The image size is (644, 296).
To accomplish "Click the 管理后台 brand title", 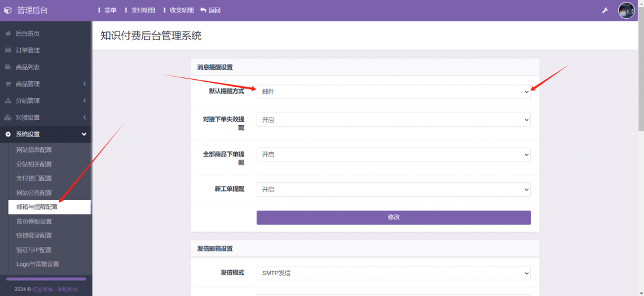I will [33, 10].
